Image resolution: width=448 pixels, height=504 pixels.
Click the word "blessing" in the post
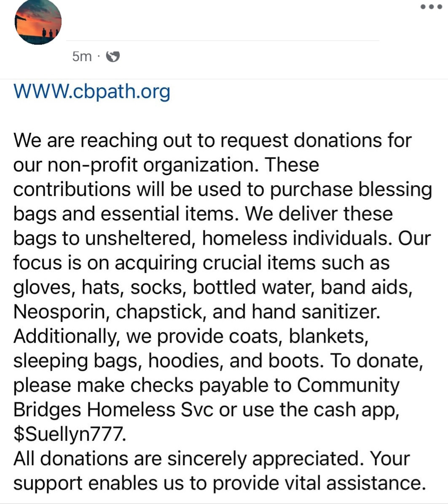395,189
